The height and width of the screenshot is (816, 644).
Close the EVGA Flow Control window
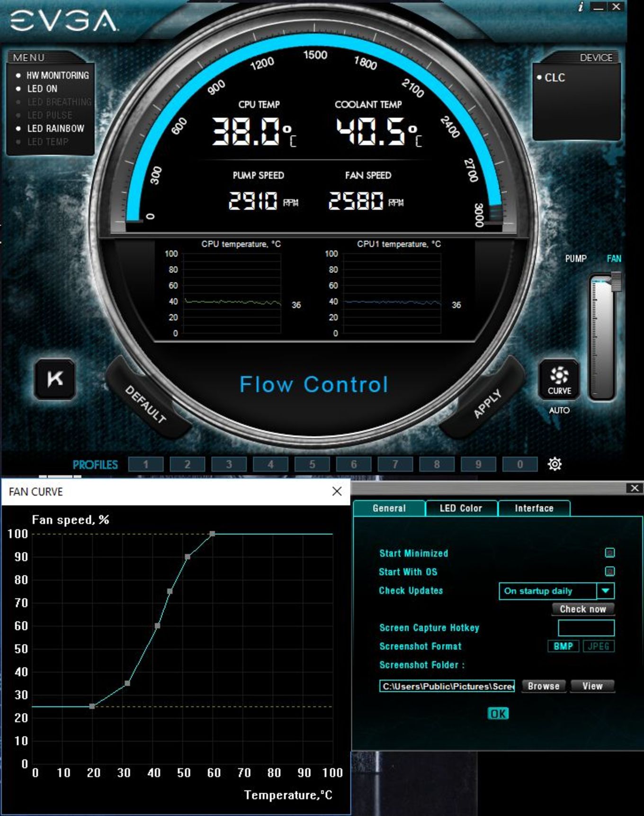pos(616,7)
